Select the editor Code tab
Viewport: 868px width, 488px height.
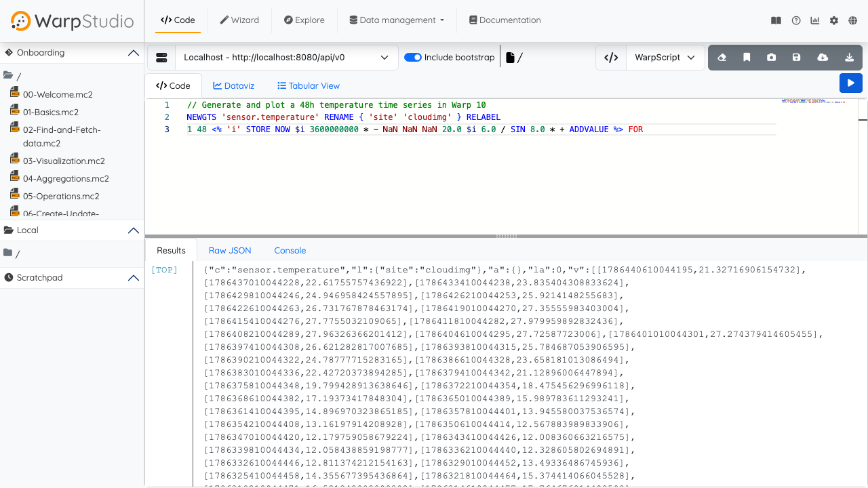tap(173, 86)
